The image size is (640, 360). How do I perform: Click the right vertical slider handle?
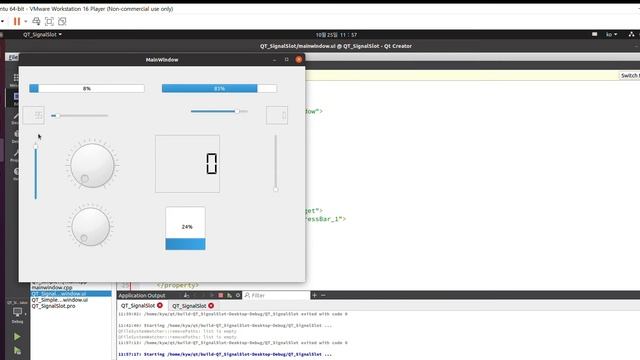(x=276, y=189)
